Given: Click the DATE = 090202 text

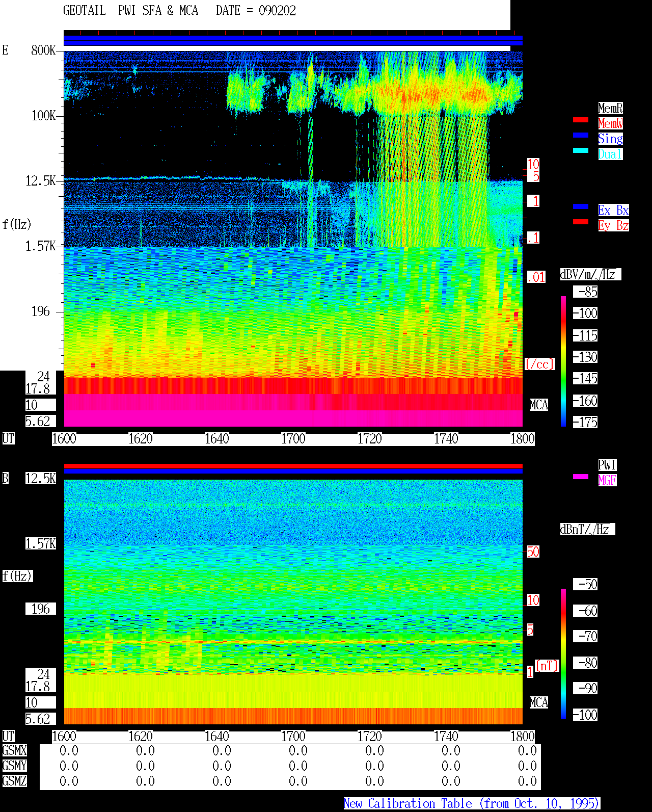Looking at the screenshot, I should (x=256, y=11).
